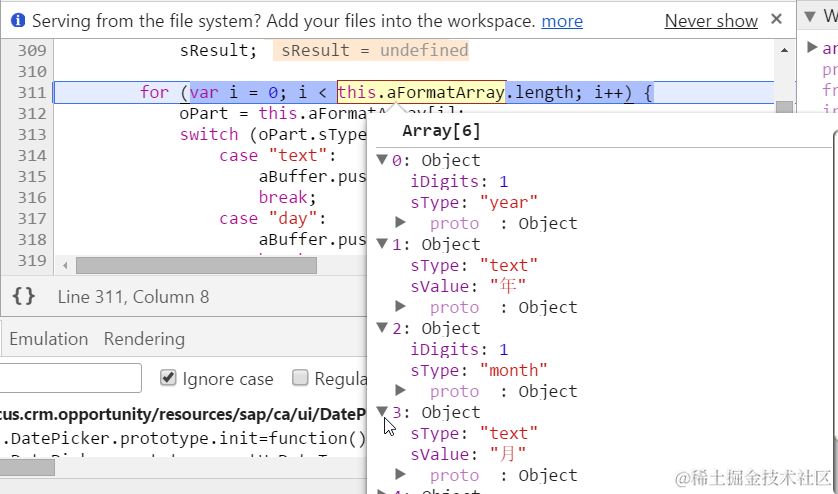Click sType "year" property in popup

coord(474,203)
